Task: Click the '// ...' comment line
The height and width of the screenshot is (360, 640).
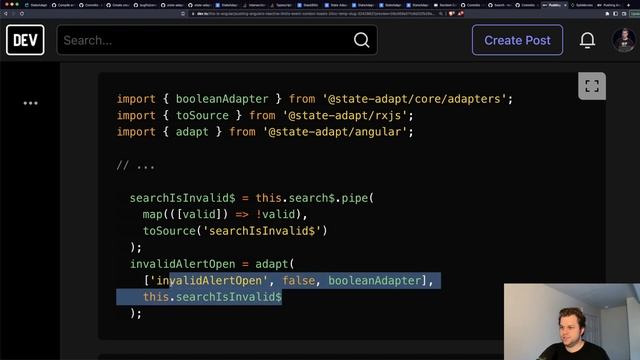Action: click(136, 165)
